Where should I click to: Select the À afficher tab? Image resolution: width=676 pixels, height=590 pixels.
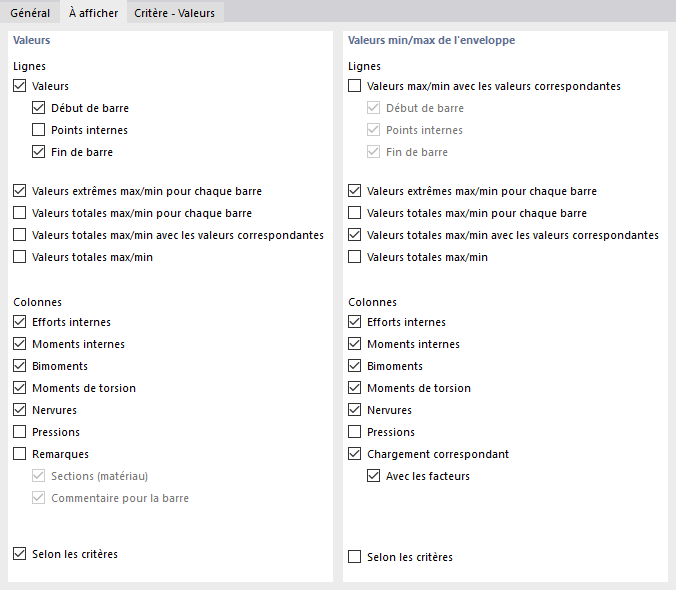click(93, 13)
